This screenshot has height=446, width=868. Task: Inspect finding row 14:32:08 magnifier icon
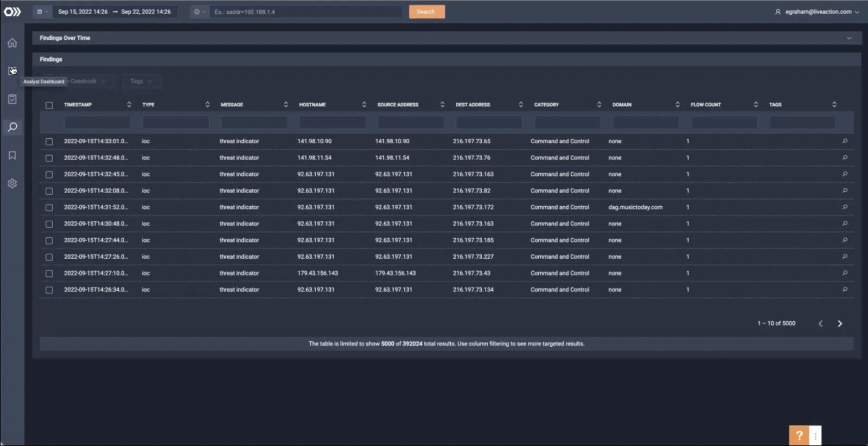(x=845, y=190)
